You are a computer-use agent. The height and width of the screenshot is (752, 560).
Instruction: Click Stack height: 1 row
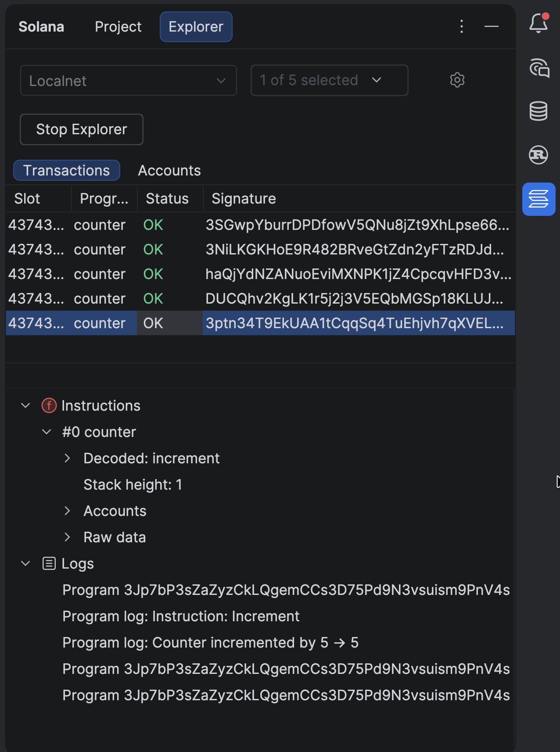133,484
